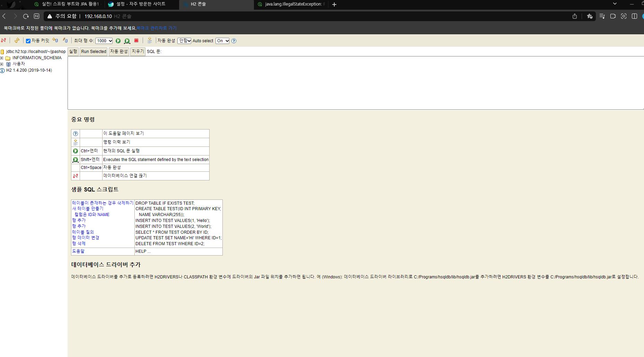Click the INFORMATION_SCHEMA folder icon
Image resolution: width=644 pixels, height=357 pixels.
(8, 58)
